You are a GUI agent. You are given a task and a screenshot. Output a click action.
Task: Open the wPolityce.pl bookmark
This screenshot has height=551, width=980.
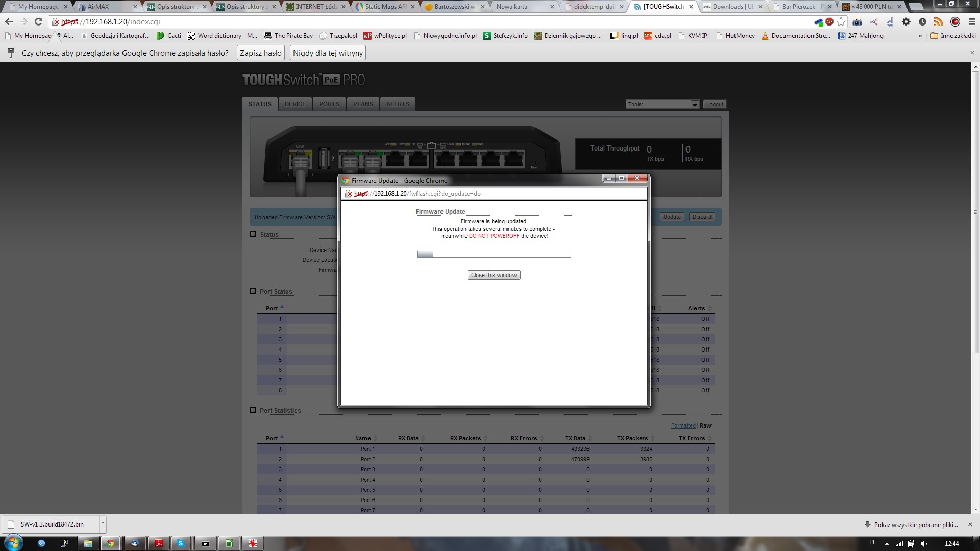point(385,36)
